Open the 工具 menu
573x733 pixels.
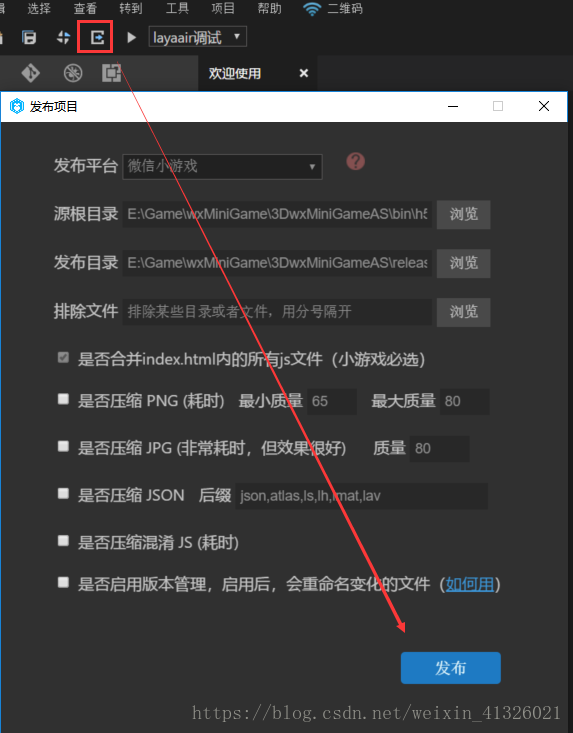point(177,8)
